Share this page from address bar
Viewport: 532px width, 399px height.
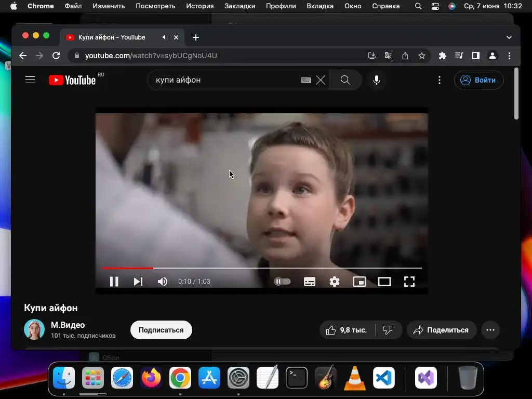tap(405, 56)
